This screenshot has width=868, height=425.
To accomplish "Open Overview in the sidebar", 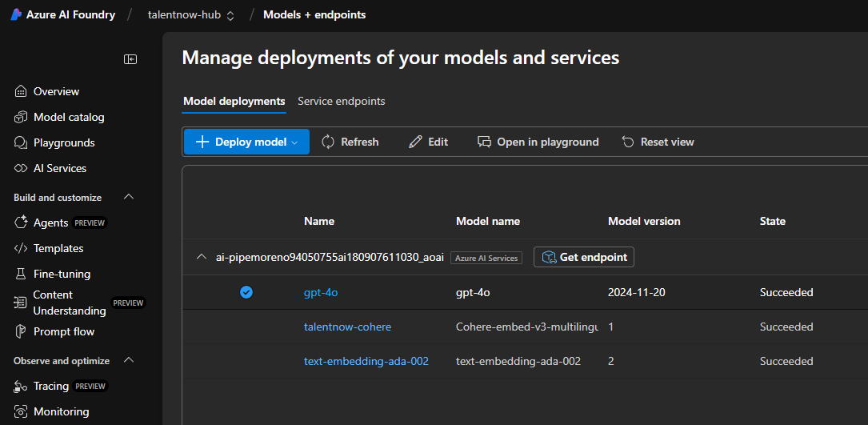I will coord(57,91).
